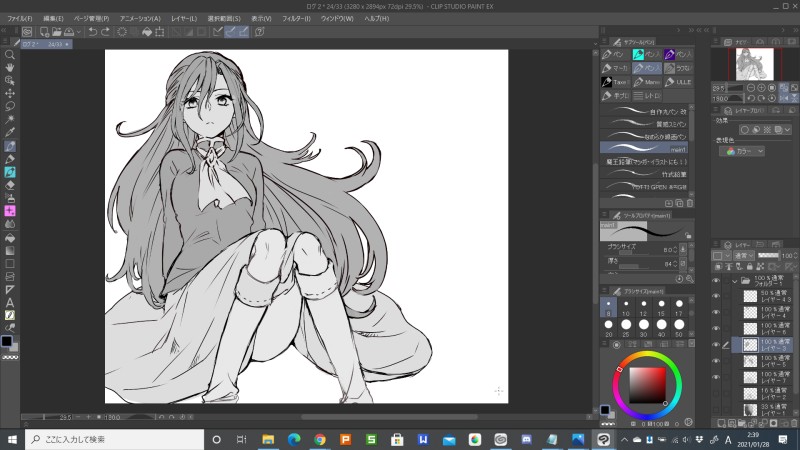Screen dimensions: 800x450
Task: Open the 表現色 カラー dropdown
Action: [x=744, y=151]
